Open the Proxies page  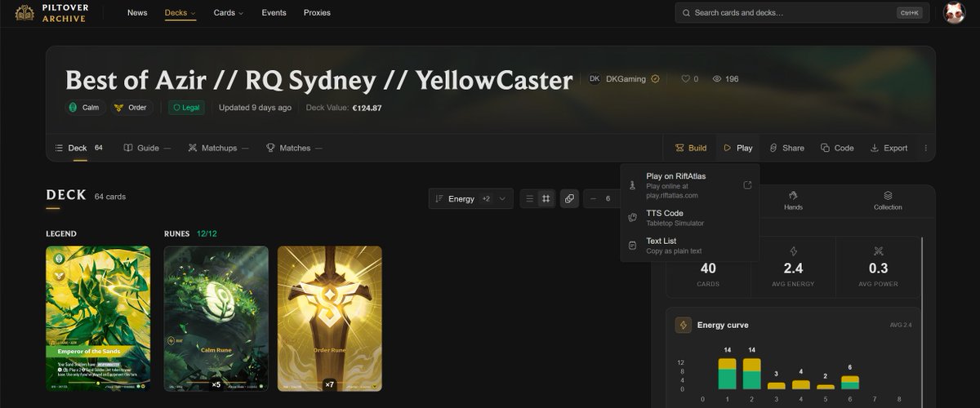317,13
